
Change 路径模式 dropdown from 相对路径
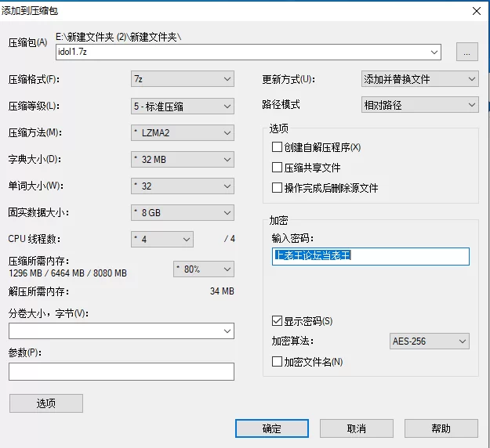point(419,104)
